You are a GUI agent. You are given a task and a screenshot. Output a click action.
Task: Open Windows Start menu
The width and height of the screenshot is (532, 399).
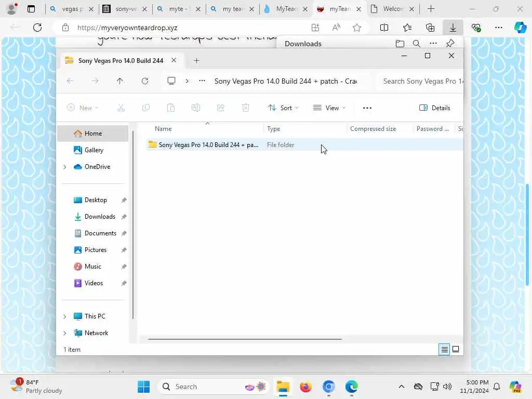pyautogui.click(x=144, y=387)
